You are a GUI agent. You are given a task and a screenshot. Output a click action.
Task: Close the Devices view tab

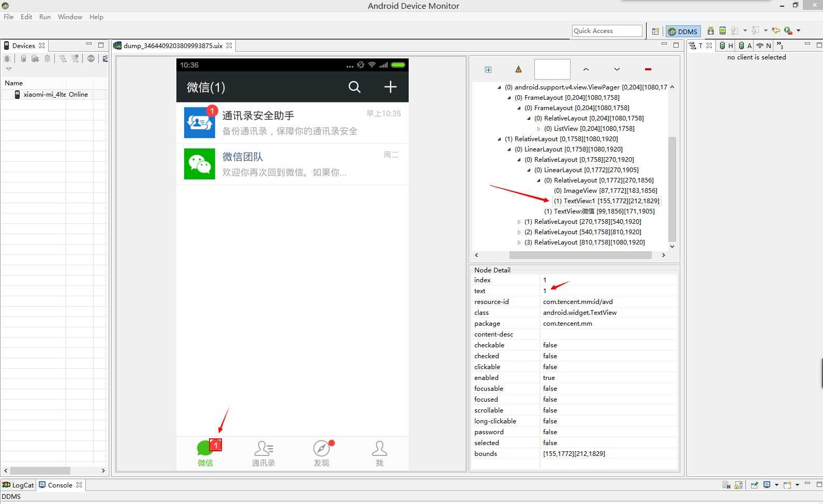click(x=42, y=45)
